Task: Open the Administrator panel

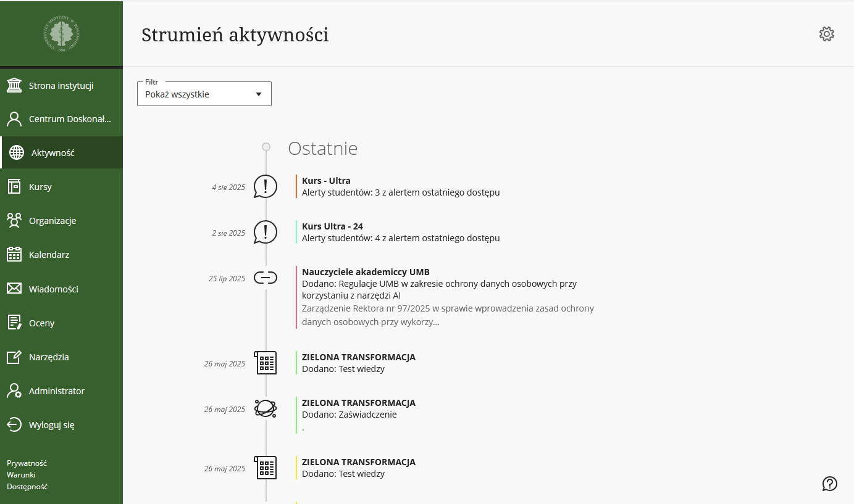Action: coord(56,390)
